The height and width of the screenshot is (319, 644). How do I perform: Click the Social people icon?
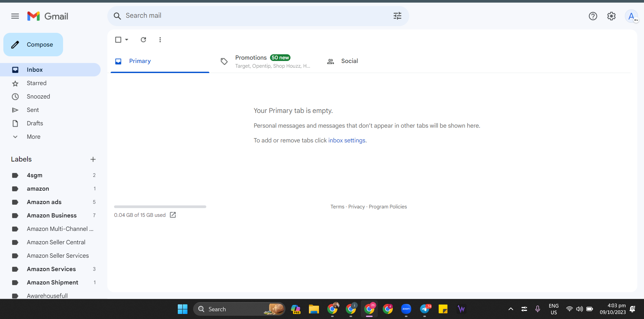(330, 61)
